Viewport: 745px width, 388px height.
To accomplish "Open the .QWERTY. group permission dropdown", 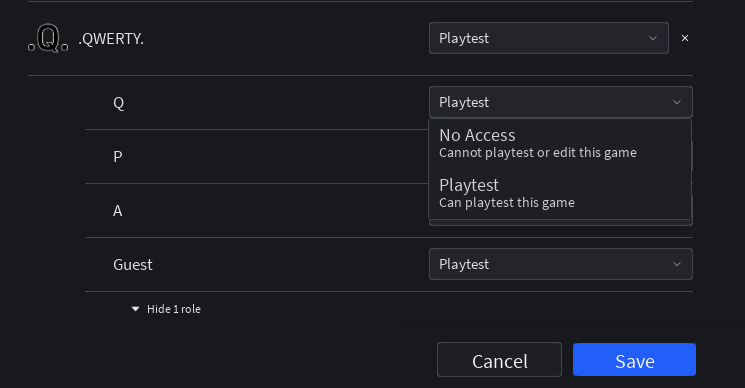I will click(x=549, y=38).
